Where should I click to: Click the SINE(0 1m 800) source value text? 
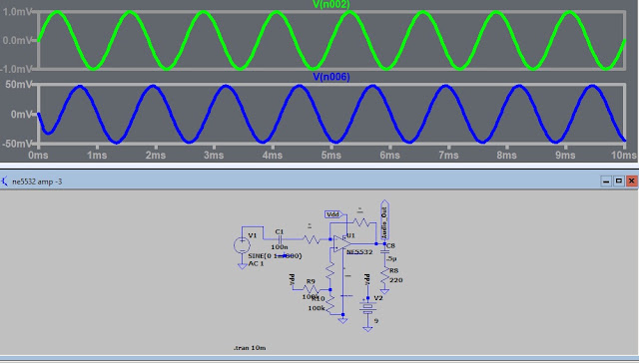click(276, 255)
